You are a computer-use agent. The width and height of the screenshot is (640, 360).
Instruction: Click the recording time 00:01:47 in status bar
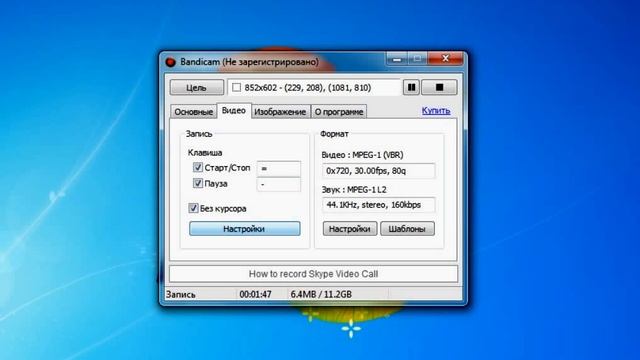256,294
